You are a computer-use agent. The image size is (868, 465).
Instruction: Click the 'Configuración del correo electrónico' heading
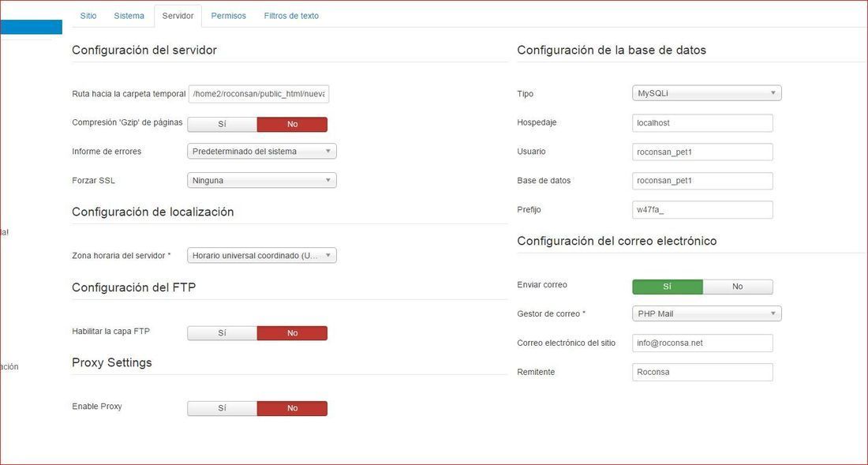pyautogui.click(x=617, y=241)
